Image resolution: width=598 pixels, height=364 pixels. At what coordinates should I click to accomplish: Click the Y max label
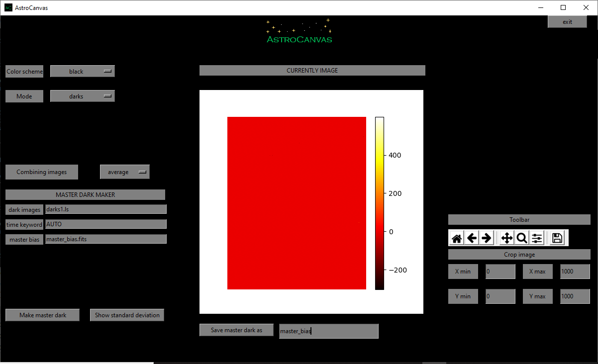538,296
